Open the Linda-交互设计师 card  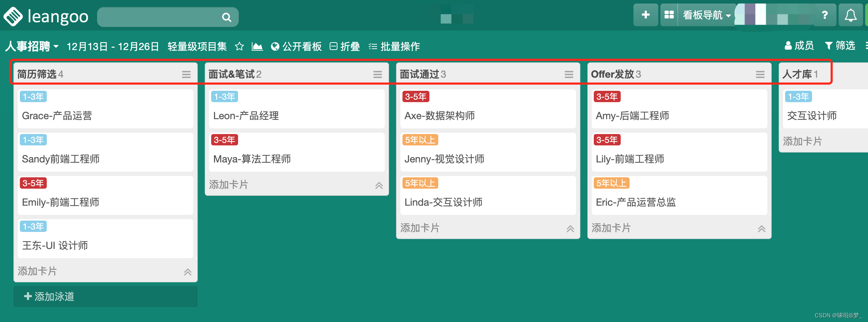point(488,195)
